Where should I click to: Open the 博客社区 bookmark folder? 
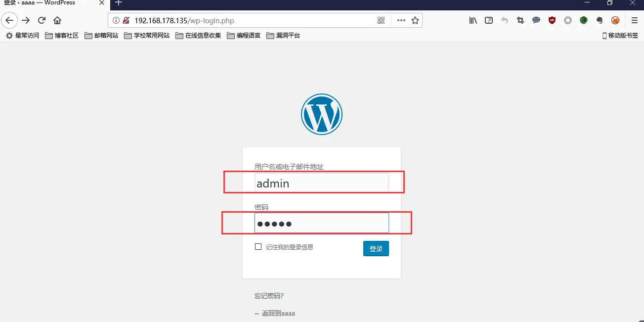(x=62, y=36)
